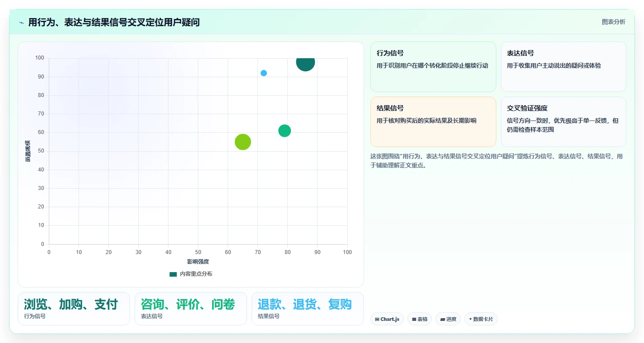This screenshot has width=644, height=343.
Task: Open the 行为信号 info card
Action: (x=433, y=67)
